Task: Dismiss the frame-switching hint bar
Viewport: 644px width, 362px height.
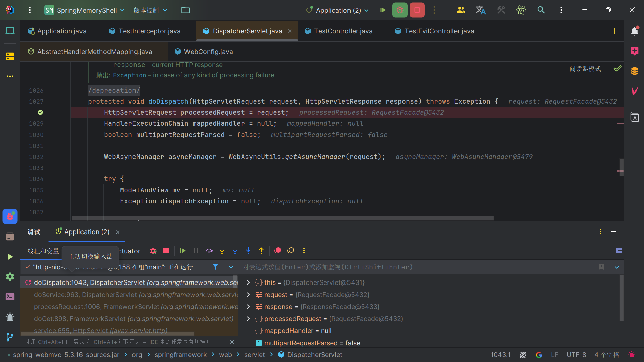Action: point(232,342)
